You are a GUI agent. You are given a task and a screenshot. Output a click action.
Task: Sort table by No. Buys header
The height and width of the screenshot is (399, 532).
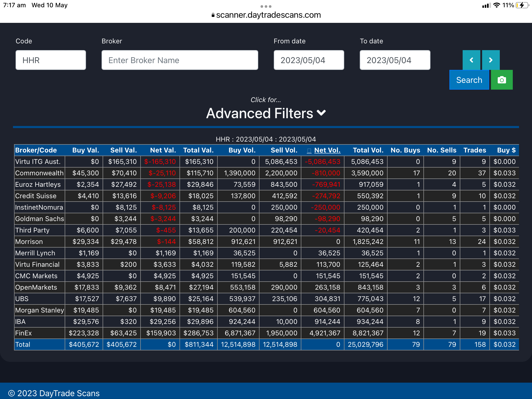point(405,150)
